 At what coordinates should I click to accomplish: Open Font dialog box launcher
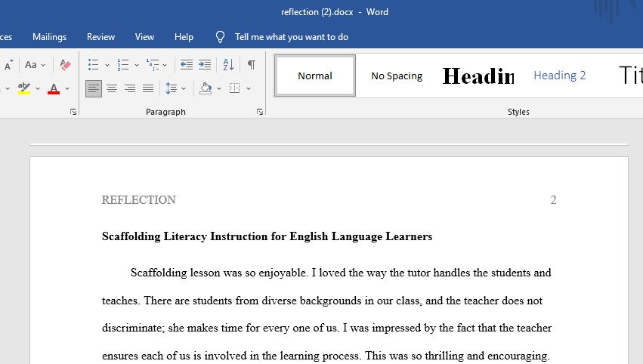73,112
